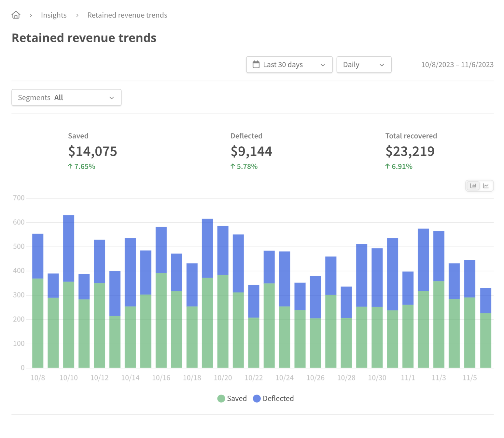Open the Insights breadcrumb item
504x438 pixels.
pos(53,15)
